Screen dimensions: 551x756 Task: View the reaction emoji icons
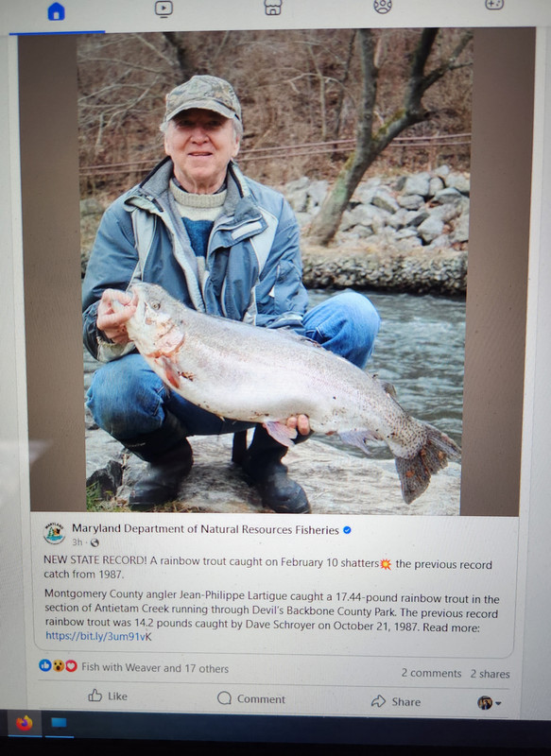tap(58, 666)
